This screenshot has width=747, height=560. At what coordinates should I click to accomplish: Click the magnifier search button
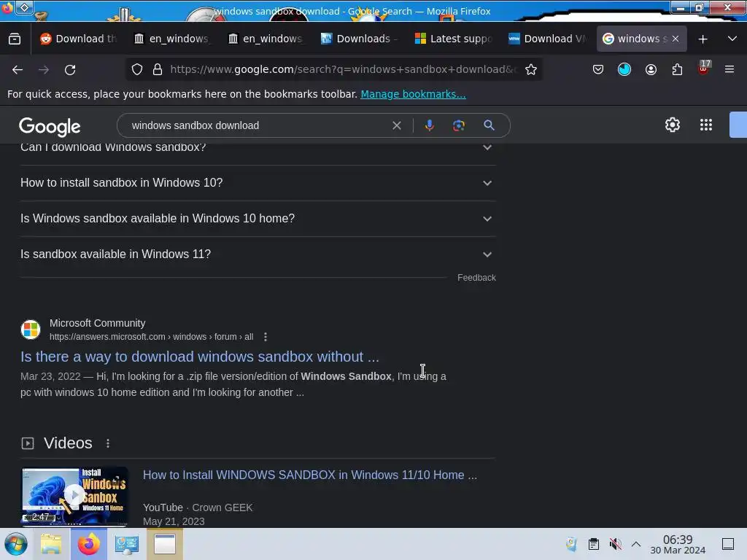click(x=489, y=125)
